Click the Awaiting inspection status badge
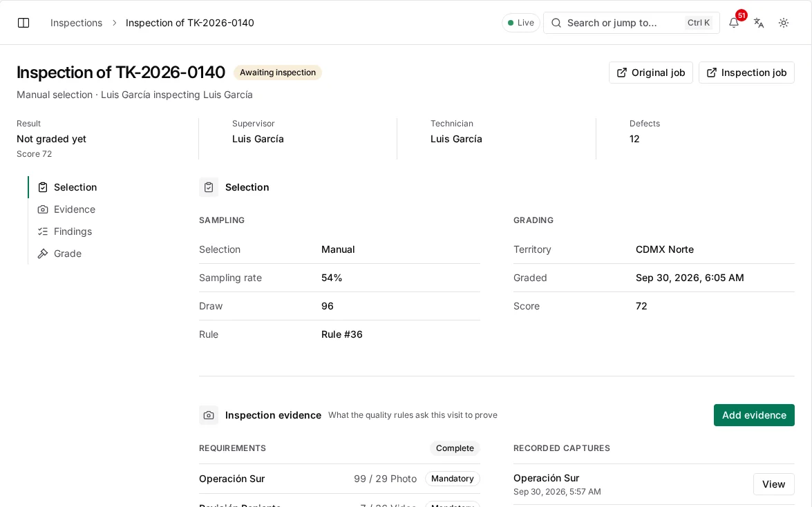This screenshot has width=812, height=507. coord(278,73)
